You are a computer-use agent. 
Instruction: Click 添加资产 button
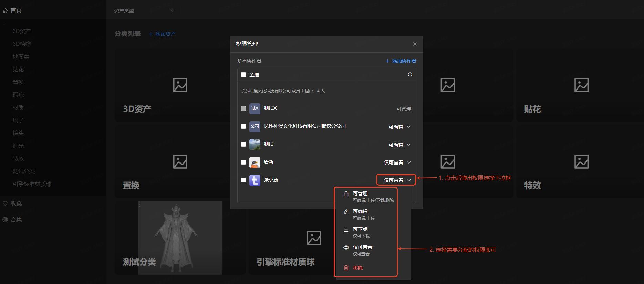162,34
